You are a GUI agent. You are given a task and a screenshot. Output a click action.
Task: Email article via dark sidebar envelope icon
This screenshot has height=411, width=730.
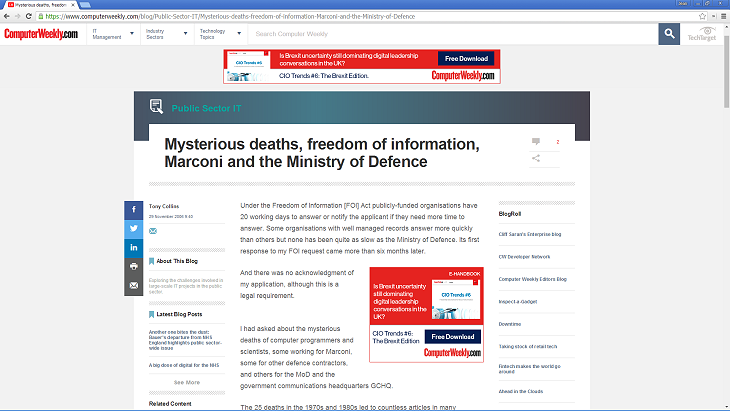coord(134,286)
